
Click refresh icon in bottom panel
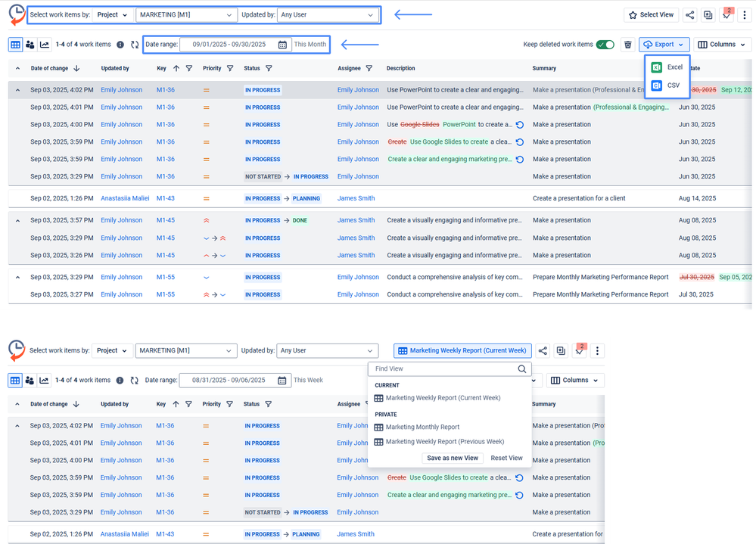pos(135,380)
